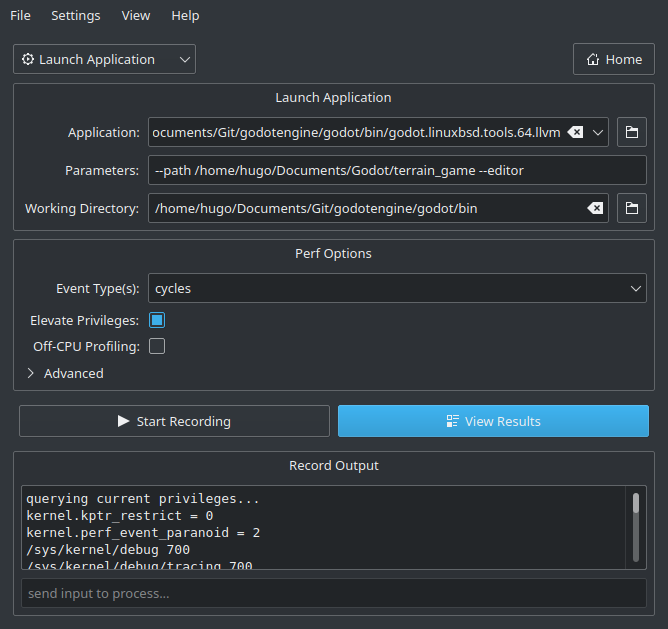Open the Help menu
The height and width of the screenshot is (629, 668).
(185, 15)
